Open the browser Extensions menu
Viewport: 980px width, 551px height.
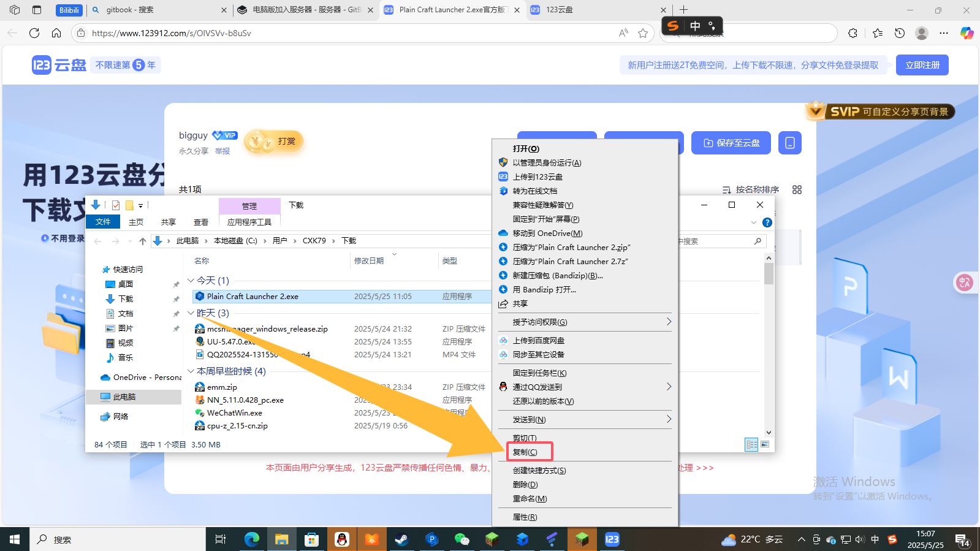853,33
